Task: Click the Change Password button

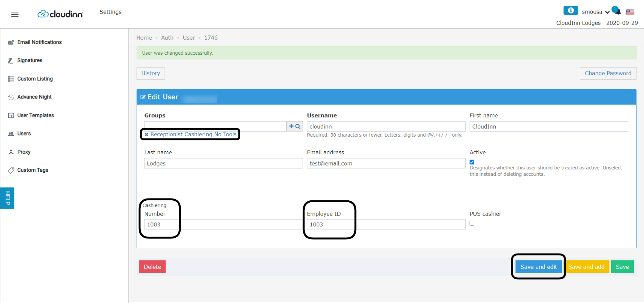Action: click(x=608, y=73)
